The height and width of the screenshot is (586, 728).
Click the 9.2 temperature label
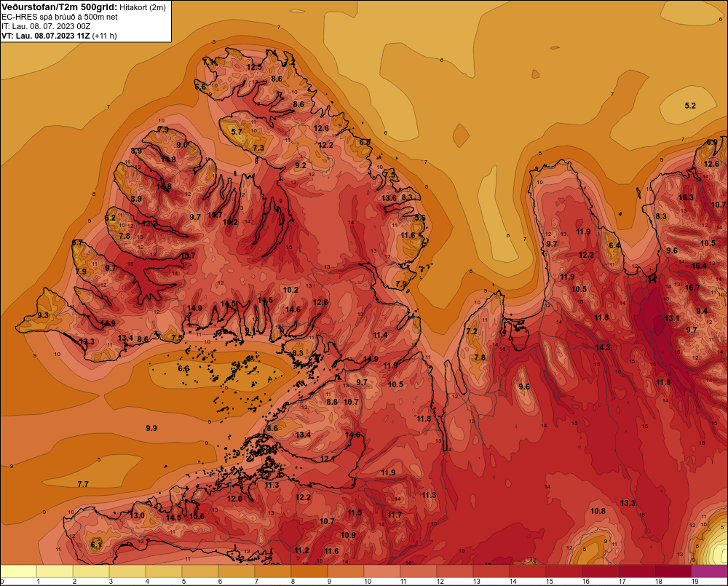click(301, 165)
